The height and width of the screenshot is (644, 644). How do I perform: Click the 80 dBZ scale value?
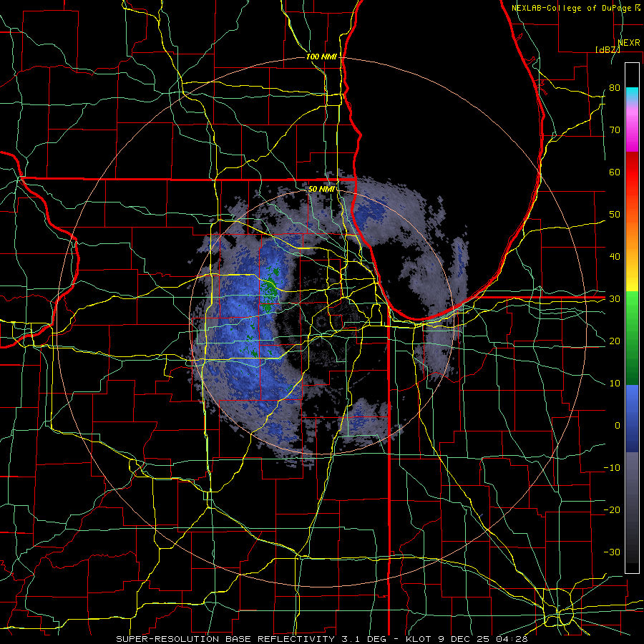click(615, 88)
